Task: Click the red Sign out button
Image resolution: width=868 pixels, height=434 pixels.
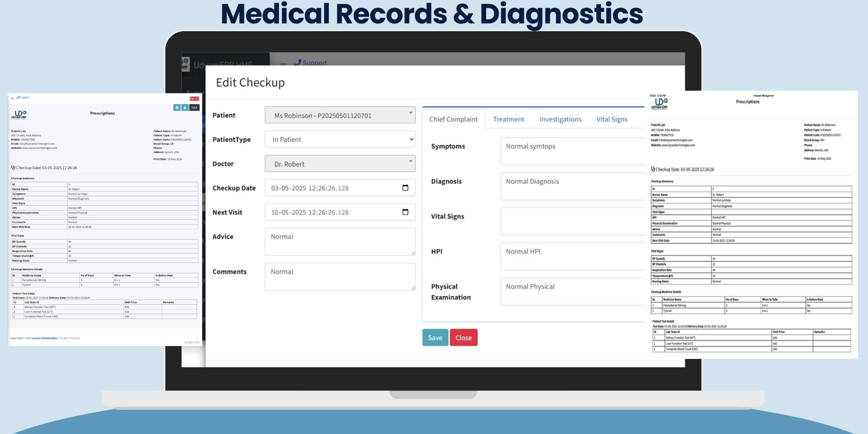Action: (x=194, y=99)
